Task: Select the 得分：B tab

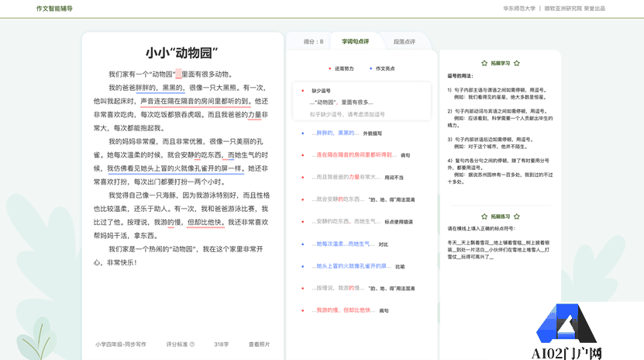Action: pos(313,41)
